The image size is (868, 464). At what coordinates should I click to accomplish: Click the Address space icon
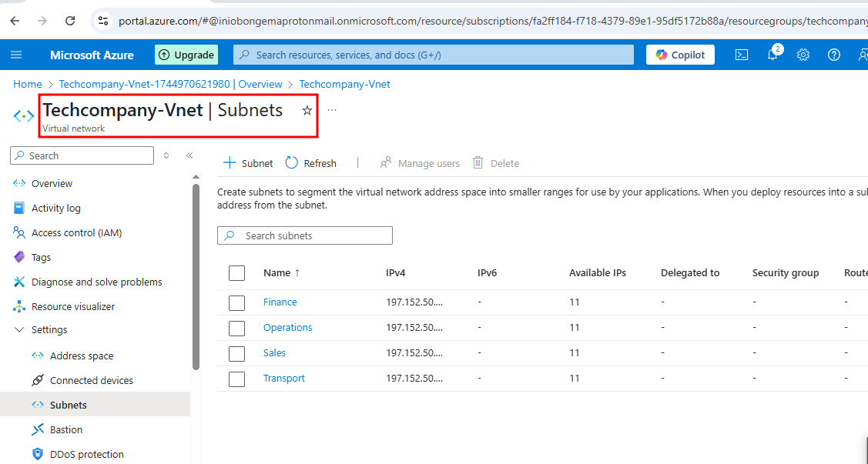[38, 356]
